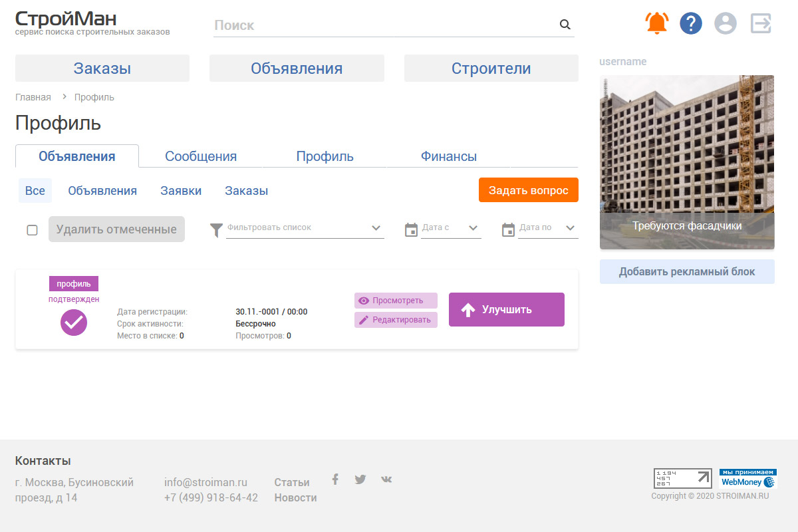Viewport: 798px width, 532px height.
Task: Open the Twitter social icon
Action: 360,479
